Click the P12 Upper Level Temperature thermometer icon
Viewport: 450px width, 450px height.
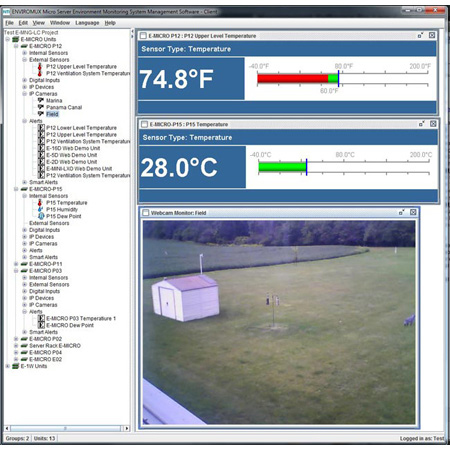click(x=40, y=67)
